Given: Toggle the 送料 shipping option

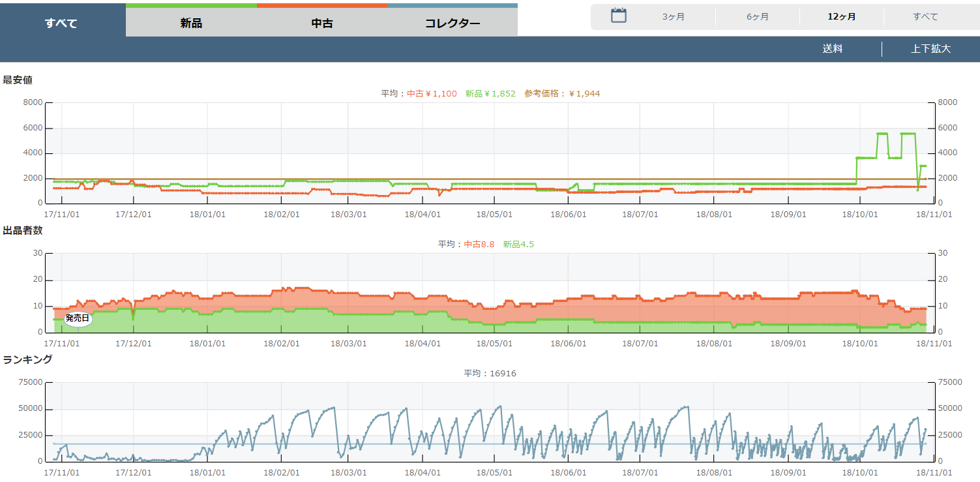Looking at the screenshot, I should click(832, 49).
